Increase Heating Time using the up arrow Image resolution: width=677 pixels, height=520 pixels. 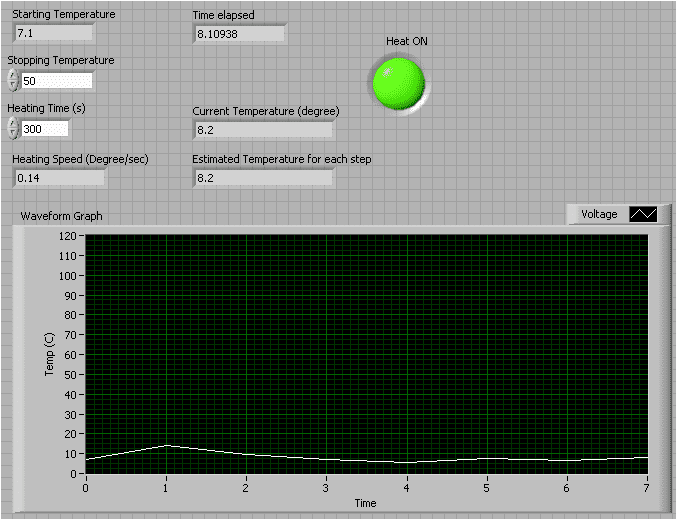(x=13, y=123)
